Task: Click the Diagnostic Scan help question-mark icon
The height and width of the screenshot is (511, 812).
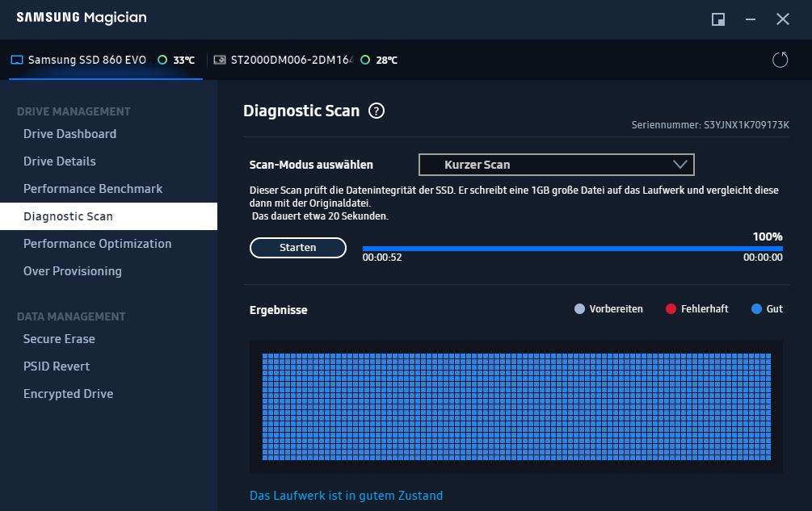Action: point(377,111)
